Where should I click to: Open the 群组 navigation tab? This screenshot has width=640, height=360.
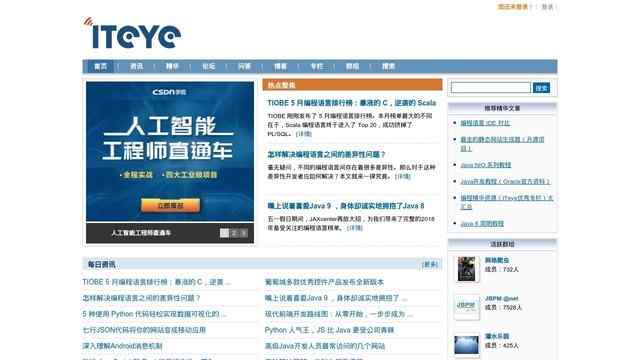[x=352, y=66]
